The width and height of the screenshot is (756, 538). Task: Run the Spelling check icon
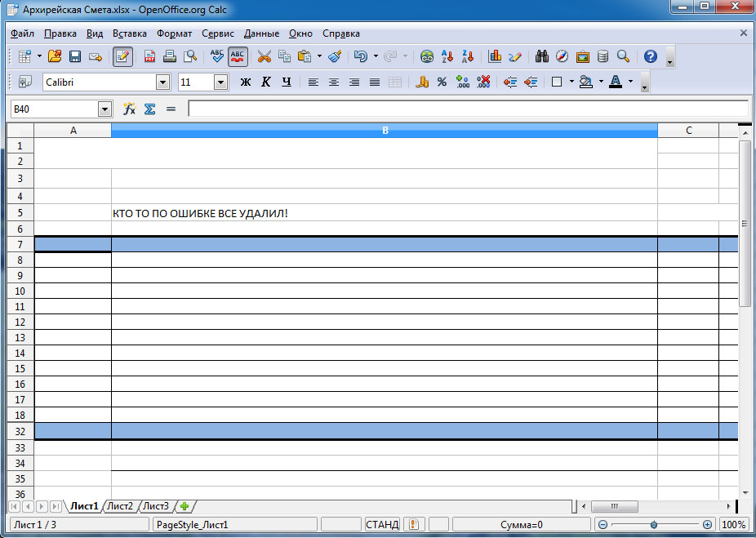pyautogui.click(x=217, y=57)
